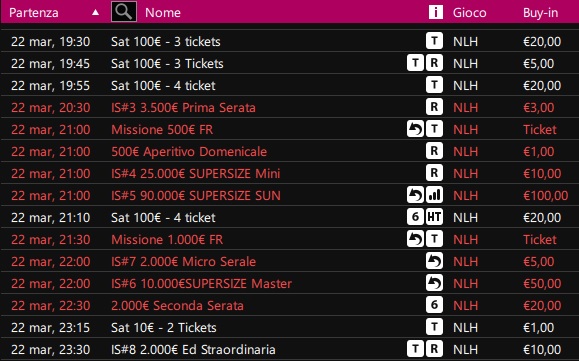Click the re-entry arrow icon on Missione 500€ FR

[415, 129]
